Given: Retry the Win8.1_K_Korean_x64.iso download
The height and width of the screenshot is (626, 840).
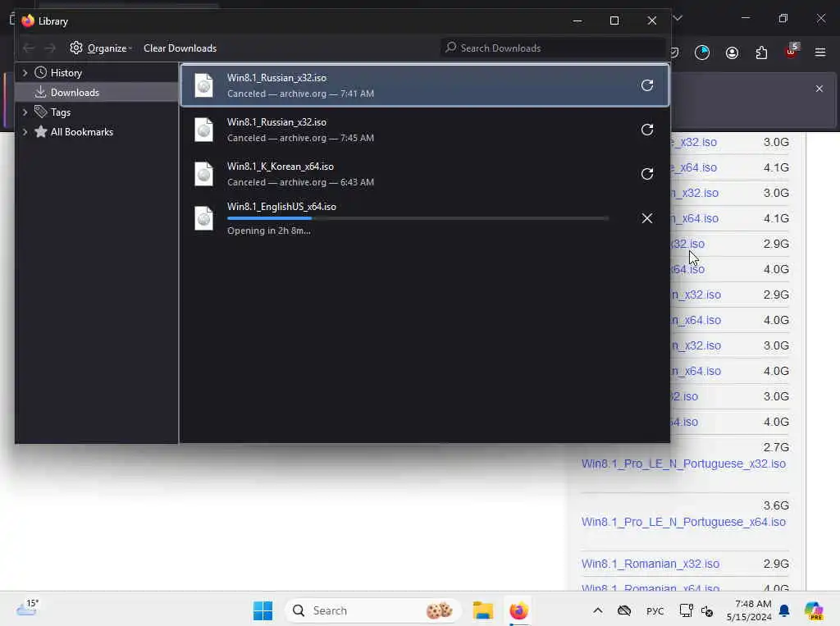Looking at the screenshot, I should click(646, 174).
